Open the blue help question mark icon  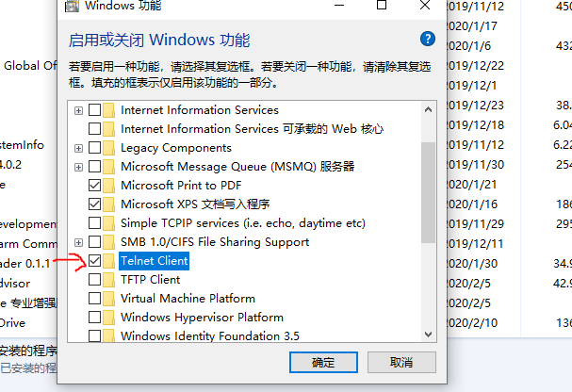coord(428,39)
